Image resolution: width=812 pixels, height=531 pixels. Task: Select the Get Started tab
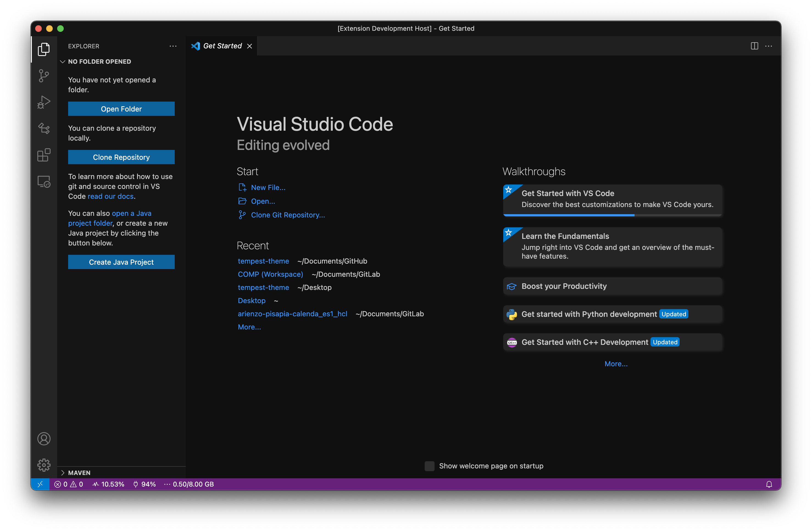point(222,46)
